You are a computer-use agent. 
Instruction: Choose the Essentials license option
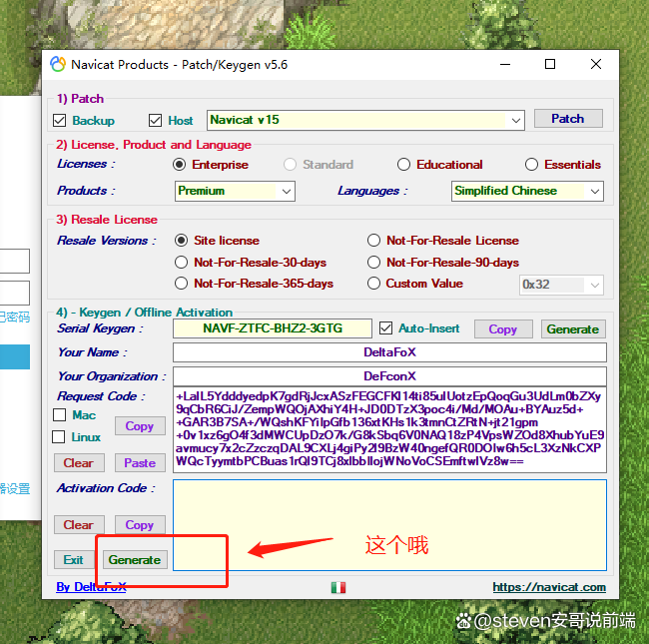point(531,165)
